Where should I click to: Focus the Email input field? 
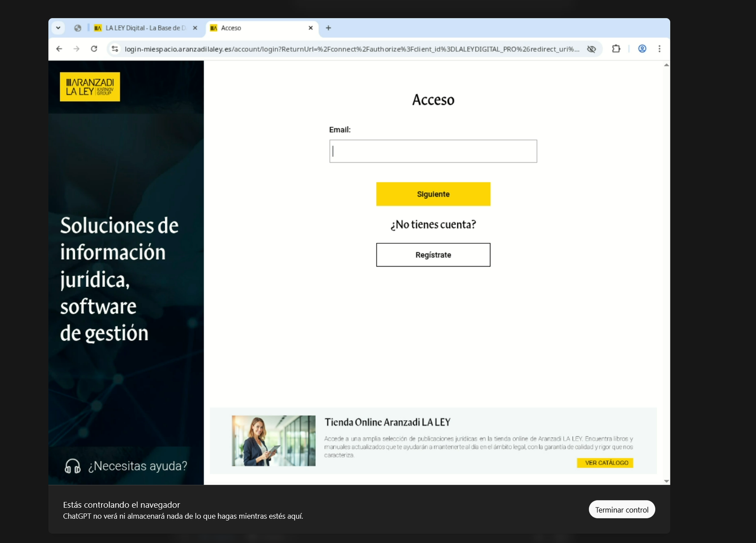(x=433, y=151)
